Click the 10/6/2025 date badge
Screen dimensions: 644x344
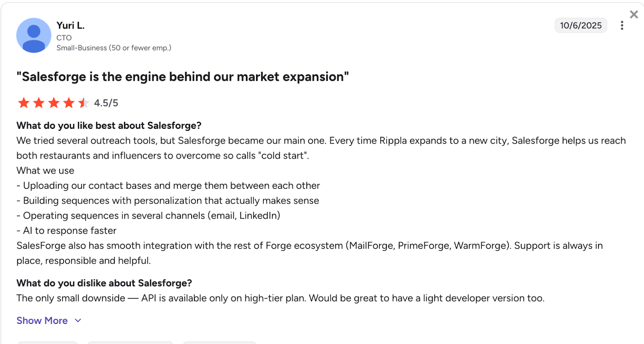coord(580,26)
